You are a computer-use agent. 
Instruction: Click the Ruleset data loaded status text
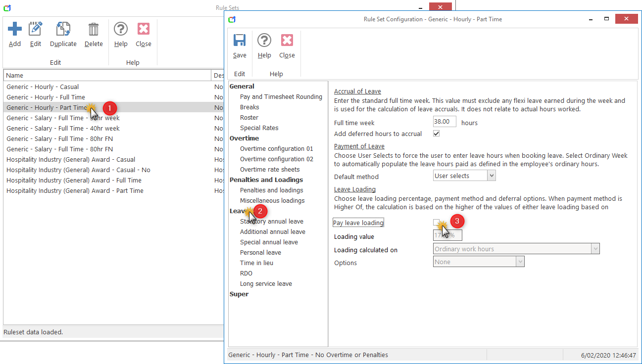[x=33, y=332]
